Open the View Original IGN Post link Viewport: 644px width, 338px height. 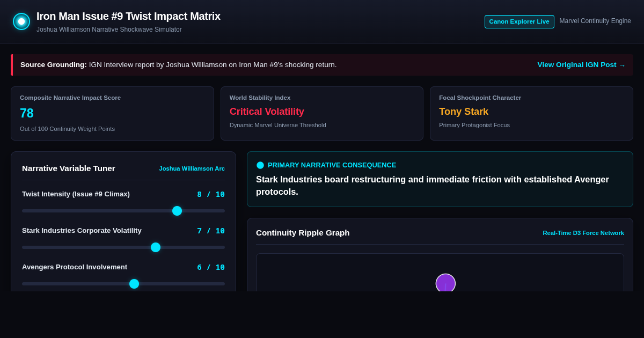[581, 65]
